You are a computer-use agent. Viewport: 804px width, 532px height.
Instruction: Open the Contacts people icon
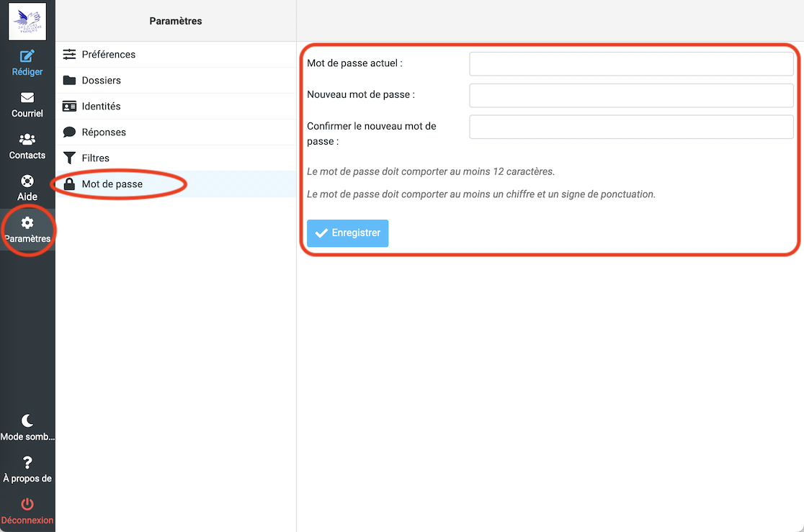pos(27,140)
